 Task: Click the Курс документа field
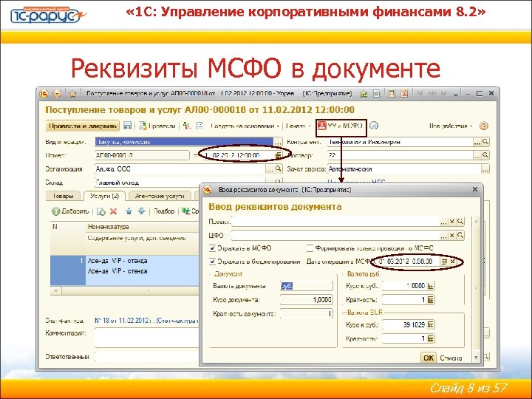(x=307, y=300)
